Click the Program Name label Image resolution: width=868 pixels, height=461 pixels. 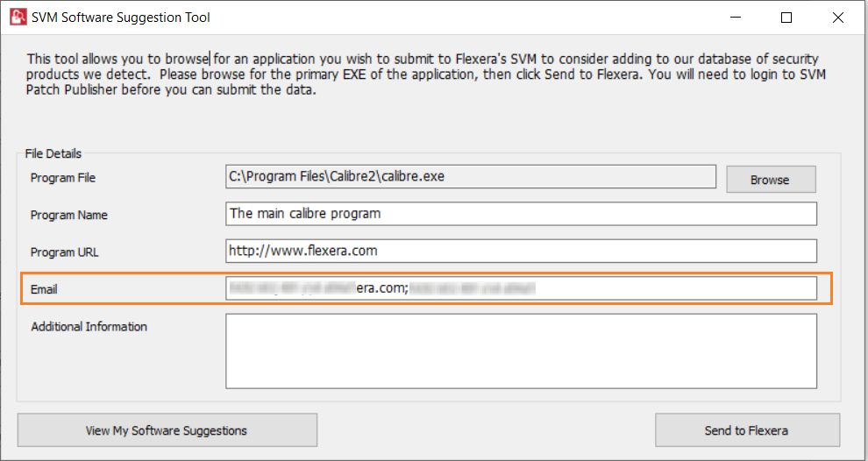pyautogui.click(x=69, y=215)
